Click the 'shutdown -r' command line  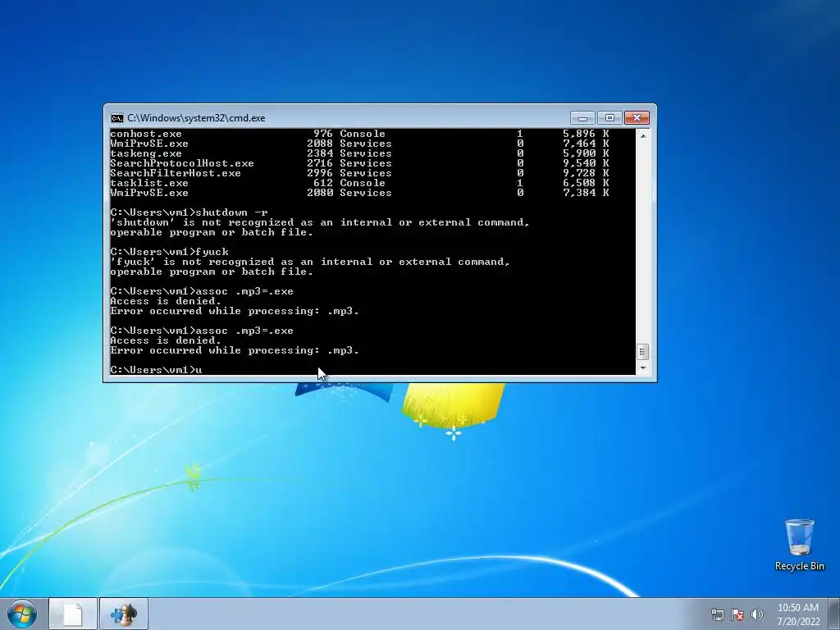click(189, 212)
